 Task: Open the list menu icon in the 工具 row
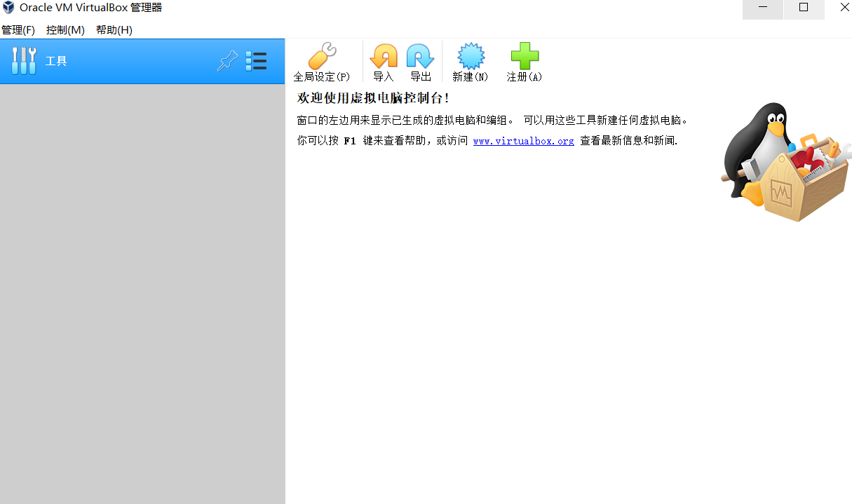tap(256, 61)
